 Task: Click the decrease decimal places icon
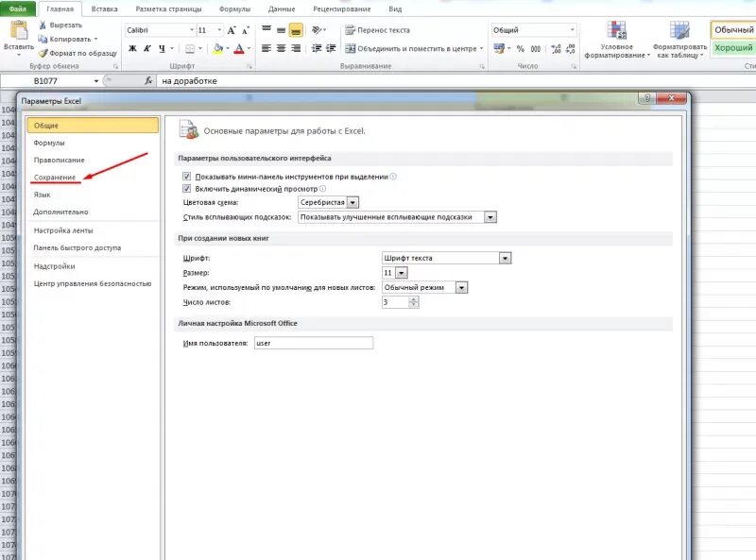click(x=571, y=49)
